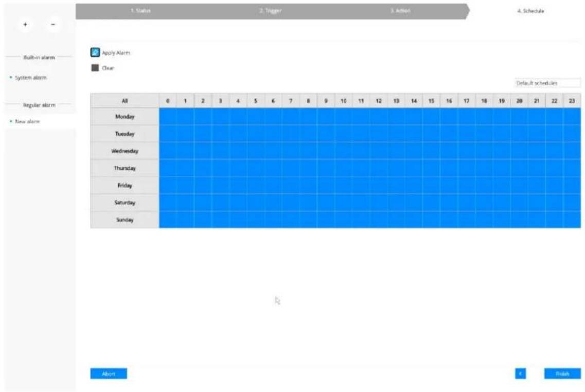Click hour 8 column header
Image resolution: width=585 pixels, height=392 pixels.
[308, 101]
